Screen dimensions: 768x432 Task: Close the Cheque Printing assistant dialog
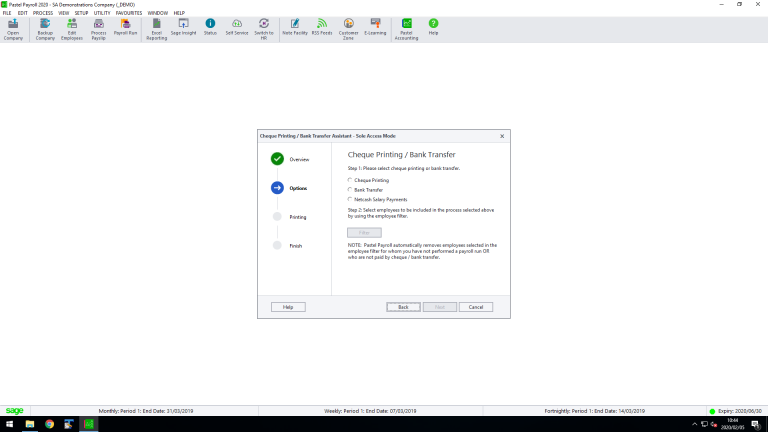(x=502, y=136)
